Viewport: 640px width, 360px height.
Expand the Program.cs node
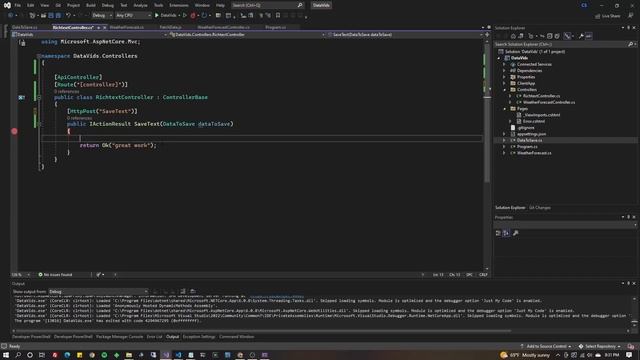coord(504,147)
